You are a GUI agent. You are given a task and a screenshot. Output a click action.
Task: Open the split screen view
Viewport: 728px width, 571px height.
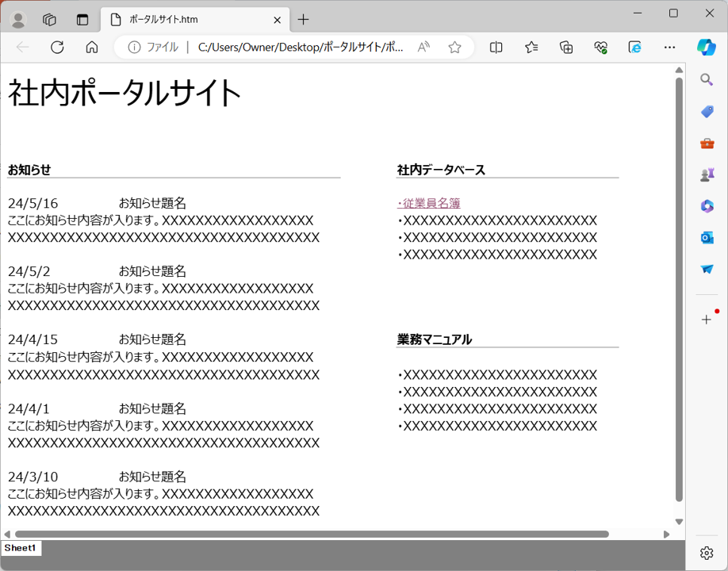tap(496, 48)
